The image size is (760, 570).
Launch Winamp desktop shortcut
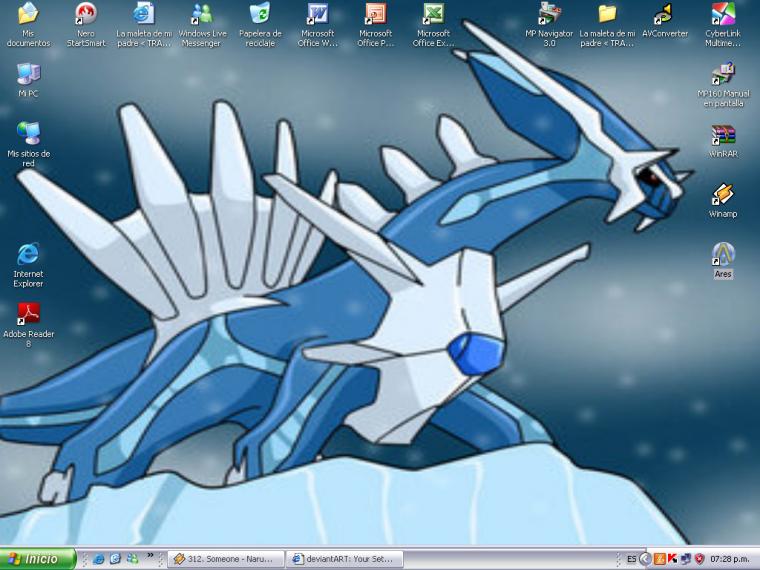pyautogui.click(x=723, y=200)
